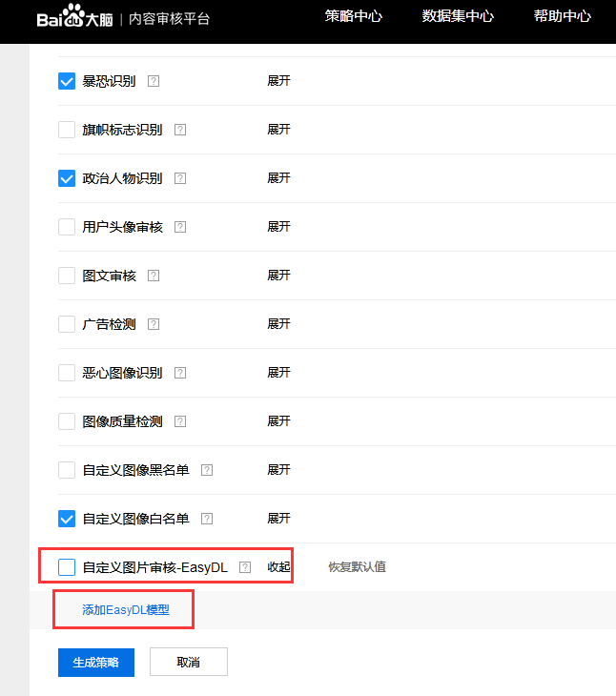Screen dimensions: 616x696
Task: Open help icon next to 自定义图像黑名单
Action: pyautogui.click(x=207, y=470)
